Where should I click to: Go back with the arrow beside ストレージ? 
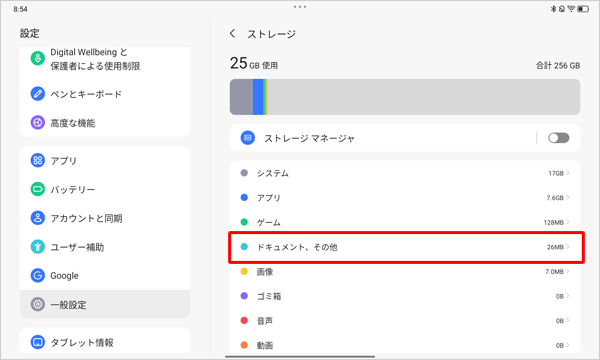[x=232, y=33]
